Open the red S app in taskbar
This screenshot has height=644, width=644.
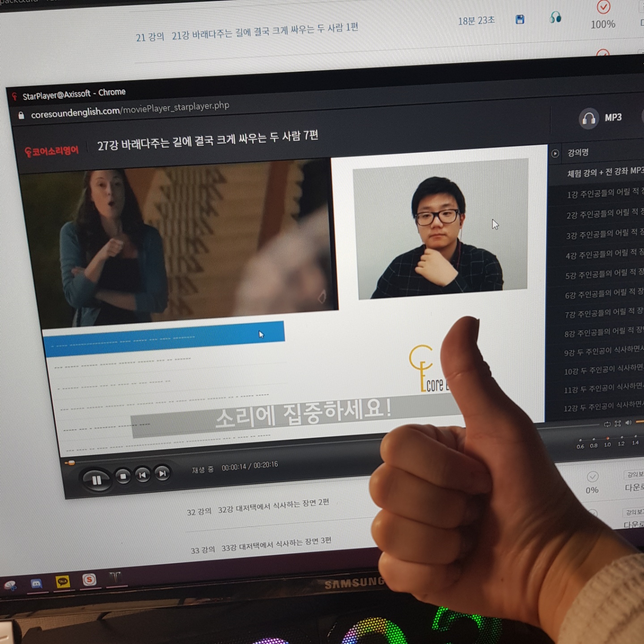point(89,580)
